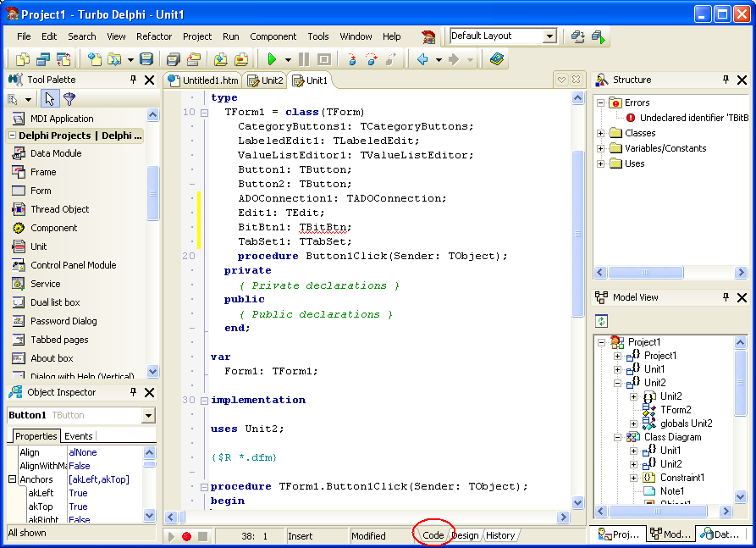Click the Modified status bar entry

pyautogui.click(x=368, y=536)
